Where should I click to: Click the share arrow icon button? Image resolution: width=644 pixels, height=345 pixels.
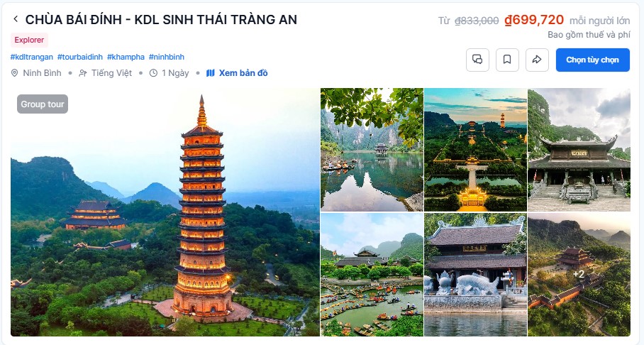[x=537, y=60]
